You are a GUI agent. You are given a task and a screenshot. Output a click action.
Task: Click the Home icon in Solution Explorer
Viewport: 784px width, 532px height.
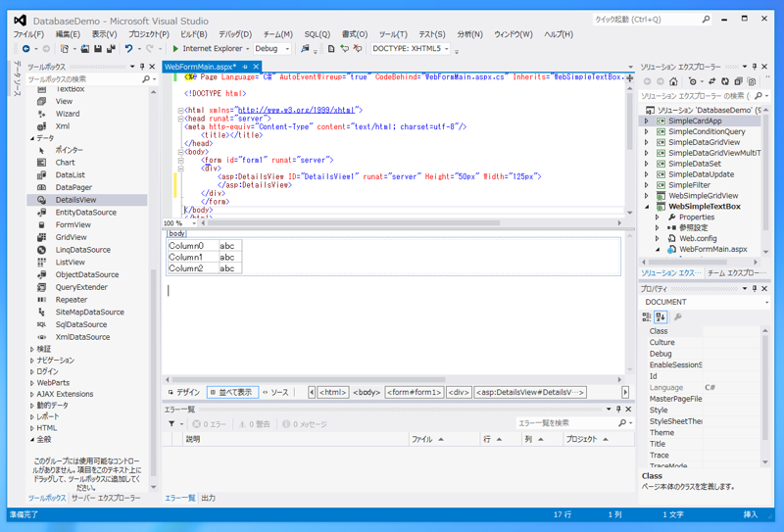[673, 81]
